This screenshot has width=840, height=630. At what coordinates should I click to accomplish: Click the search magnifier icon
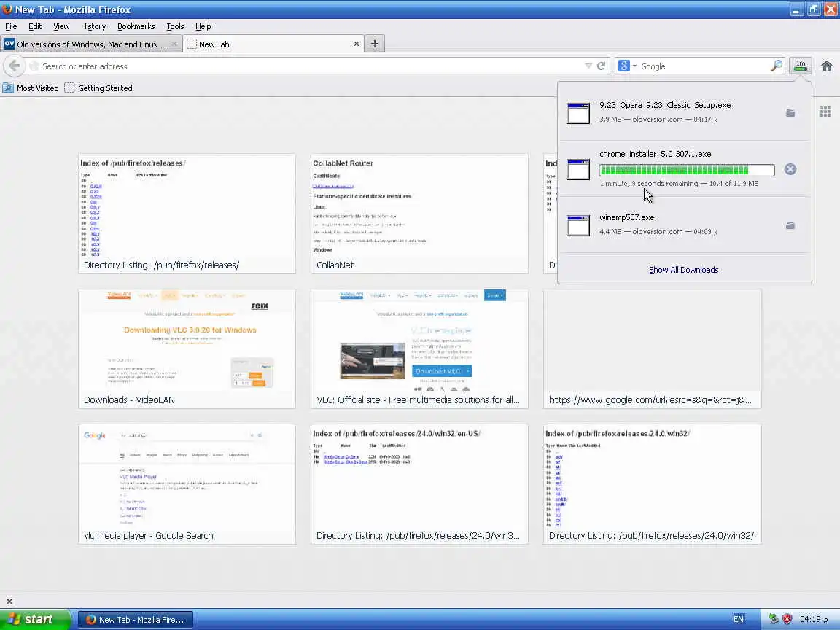tap(777, 66)
